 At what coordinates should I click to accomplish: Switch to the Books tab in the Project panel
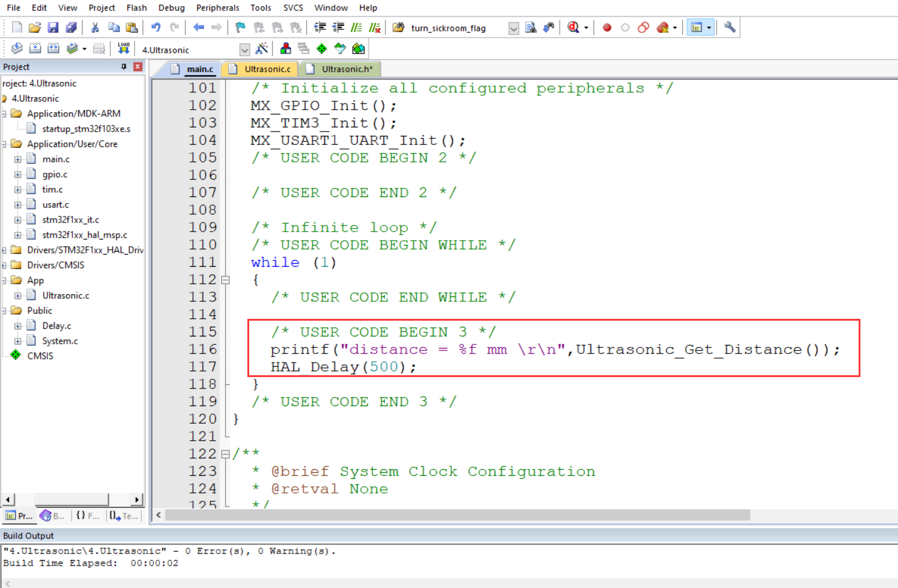click(x=52, y=516)
